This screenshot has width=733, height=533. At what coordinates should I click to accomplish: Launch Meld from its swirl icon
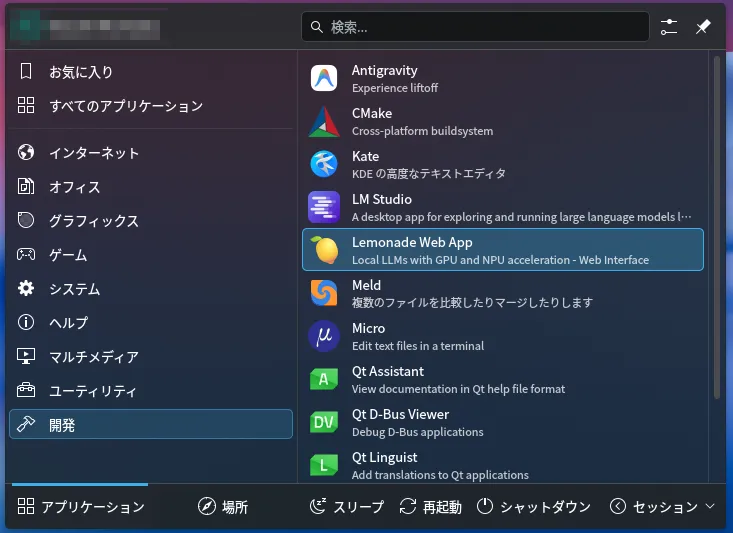tap(324, 293)
